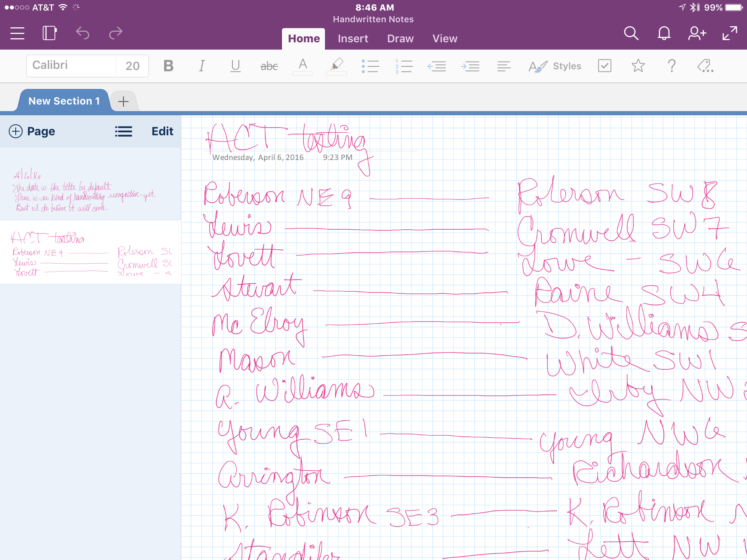Open the hamburger navigation menu
Image resolution: width=747 pixels, height=560 pixels.
click(x=17, y=34)
